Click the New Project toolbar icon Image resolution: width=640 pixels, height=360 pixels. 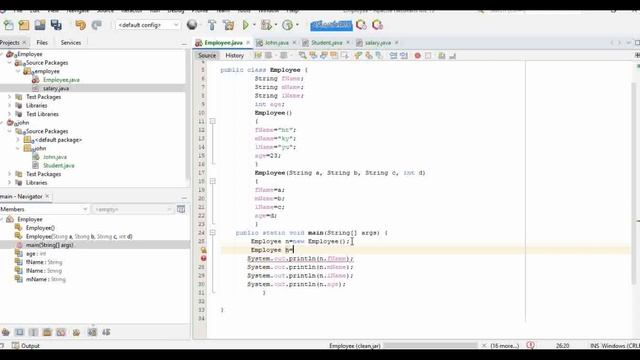[x=24, y=25]
